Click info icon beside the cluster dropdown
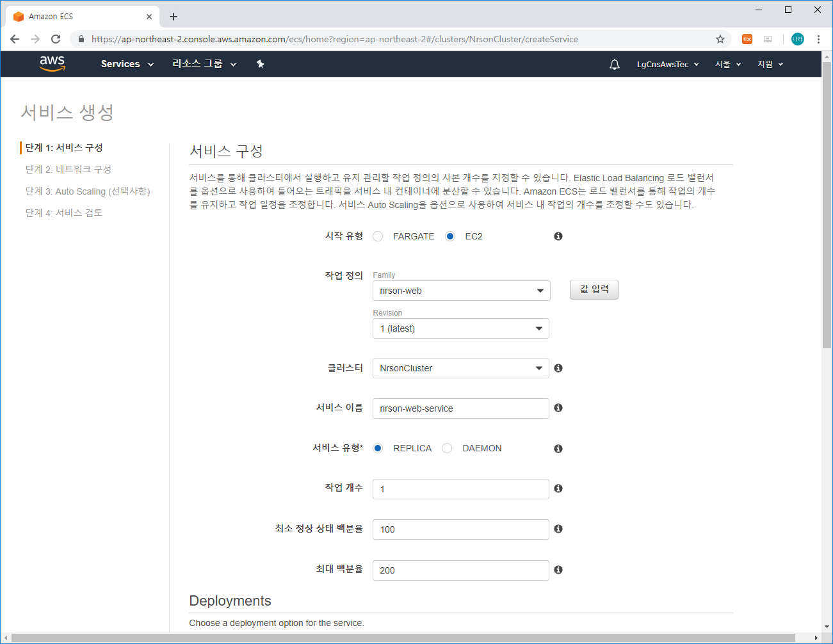This screenshot has width=833, height=644. (558, 368)
